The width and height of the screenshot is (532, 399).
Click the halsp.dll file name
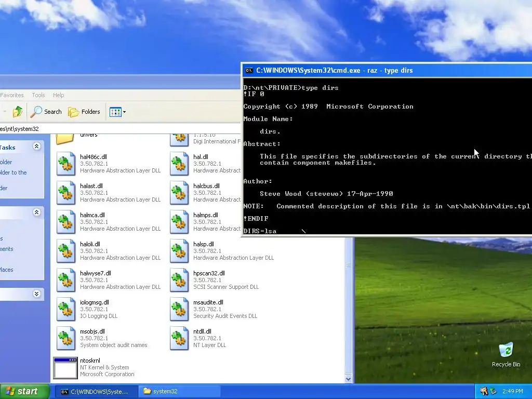tap(204, 244)
